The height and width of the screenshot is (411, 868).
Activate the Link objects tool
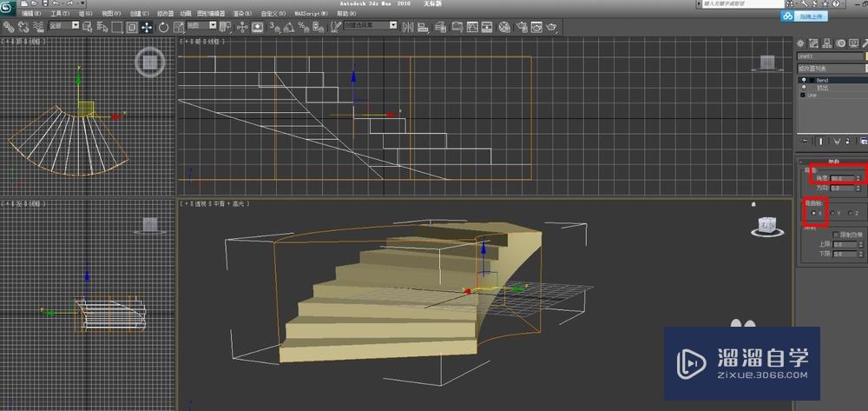[8, 27]
